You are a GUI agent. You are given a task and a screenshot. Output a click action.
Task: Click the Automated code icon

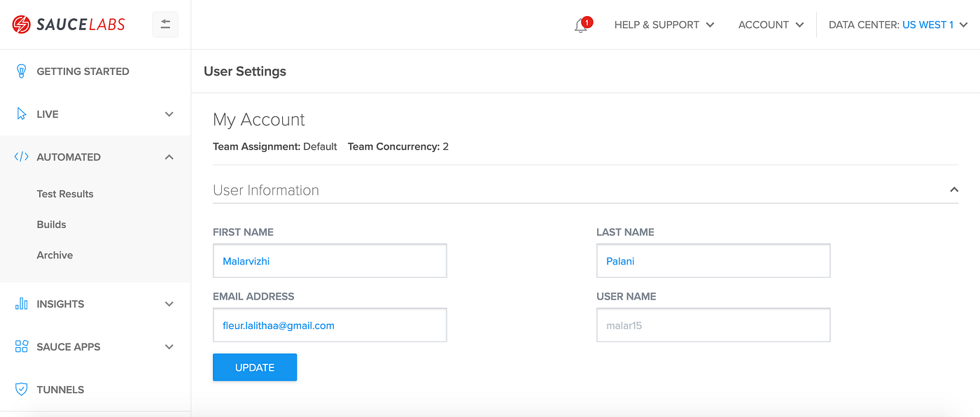(x=21, y=157)
